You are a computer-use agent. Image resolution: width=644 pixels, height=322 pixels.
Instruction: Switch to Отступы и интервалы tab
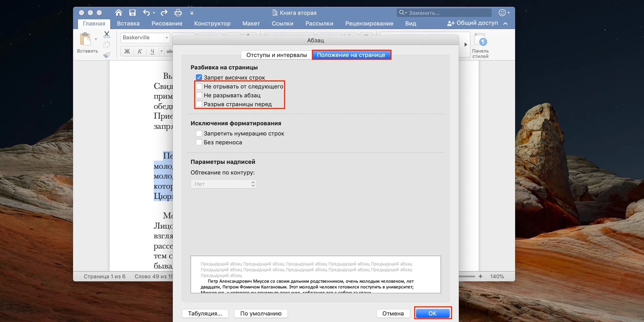[276, 55]
